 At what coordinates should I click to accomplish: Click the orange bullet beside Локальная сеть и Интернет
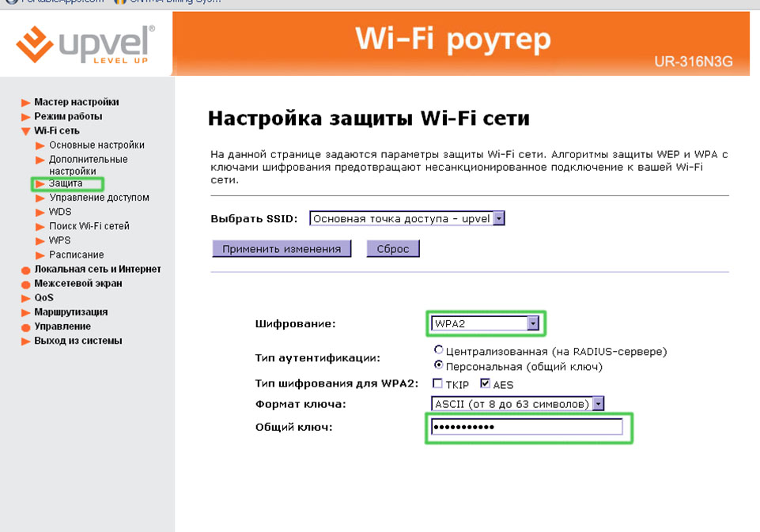click(x=26, y=270)
